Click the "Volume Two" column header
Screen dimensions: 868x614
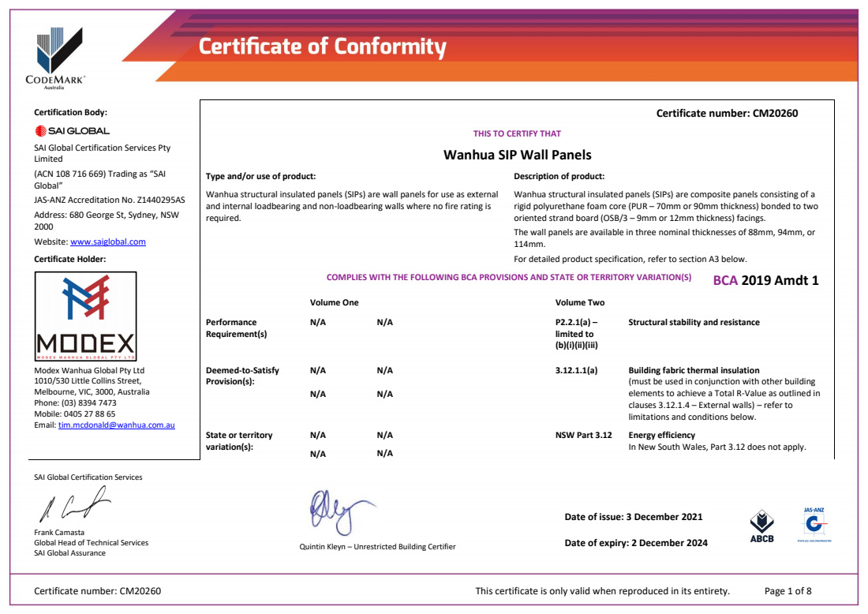coord(580,303)
